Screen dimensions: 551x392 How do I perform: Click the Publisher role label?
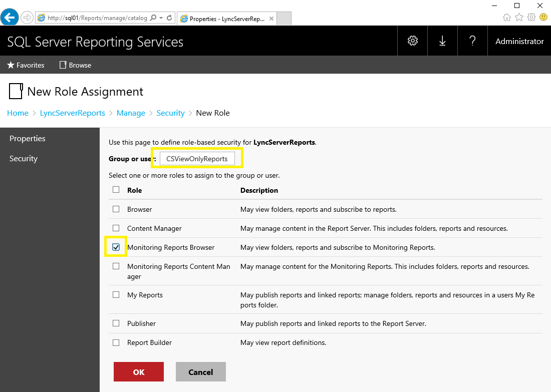pyautogui.click(x=141, y=323)
